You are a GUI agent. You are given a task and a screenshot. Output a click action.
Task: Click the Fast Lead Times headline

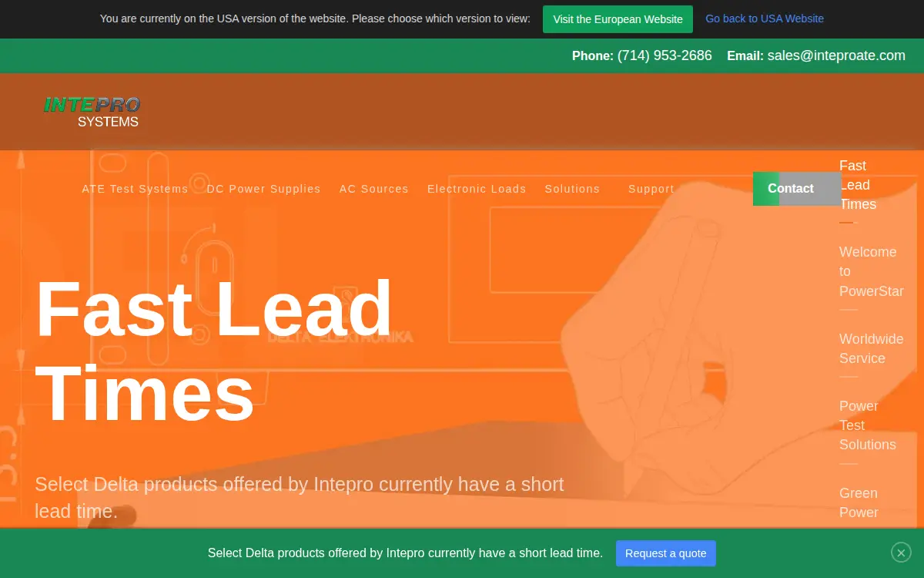214,350
